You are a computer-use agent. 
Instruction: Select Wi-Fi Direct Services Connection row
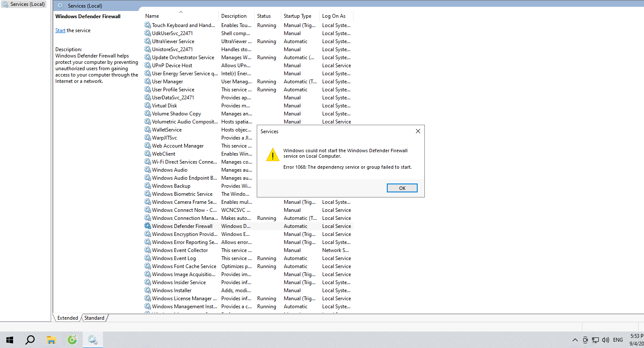click(200, 162)
